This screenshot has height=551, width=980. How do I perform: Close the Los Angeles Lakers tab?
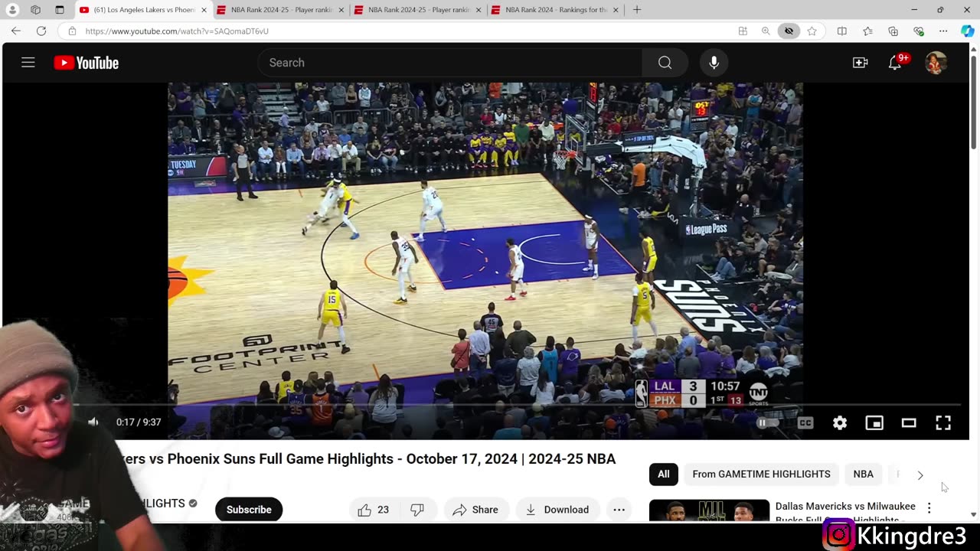click(x=204, y=10)
